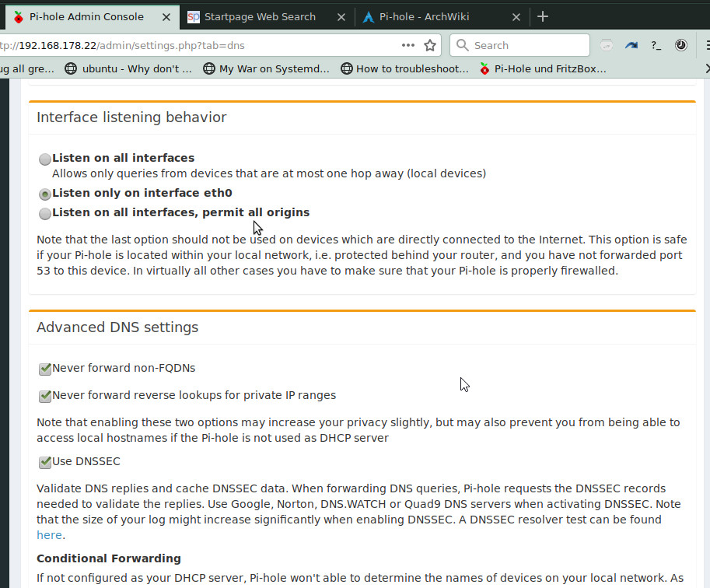Click the Startpage favicon on second tab
710x588 pixels.
pos(194,17)
